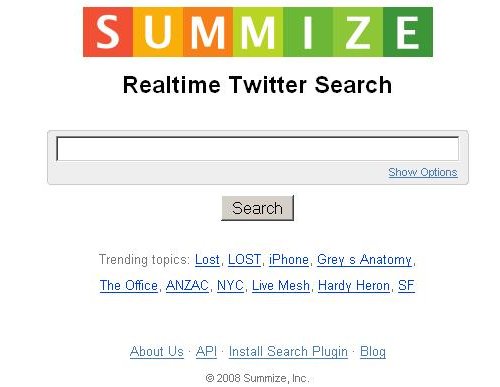Open the SF trending topic
This screenshot has width=500, height=387.
coord(406,286)
